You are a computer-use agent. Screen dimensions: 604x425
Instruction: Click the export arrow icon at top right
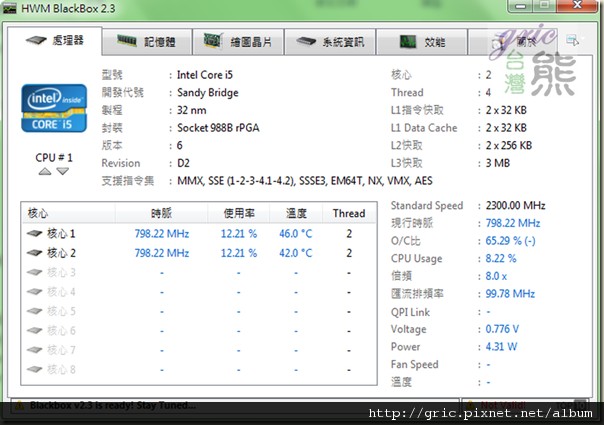pyautogui.click(x=572, y=40)
